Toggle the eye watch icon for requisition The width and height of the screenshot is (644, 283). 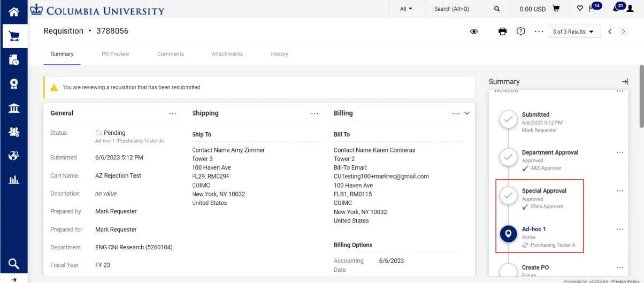click(x=474, y=32)
